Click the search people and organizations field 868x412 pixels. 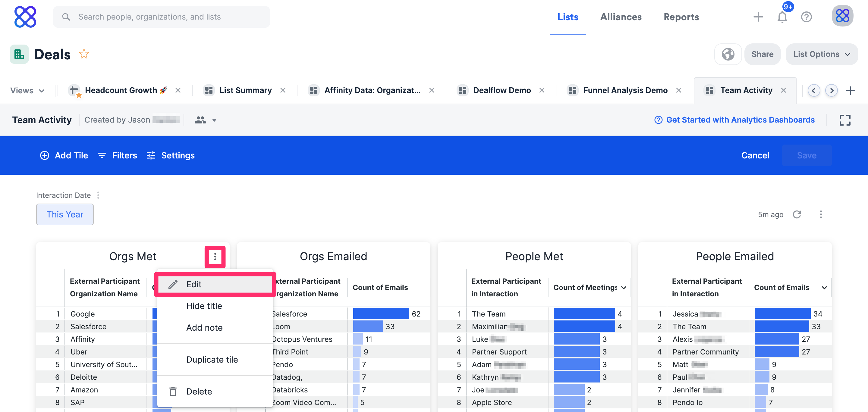pyautogui.click(x=162, y=17)
